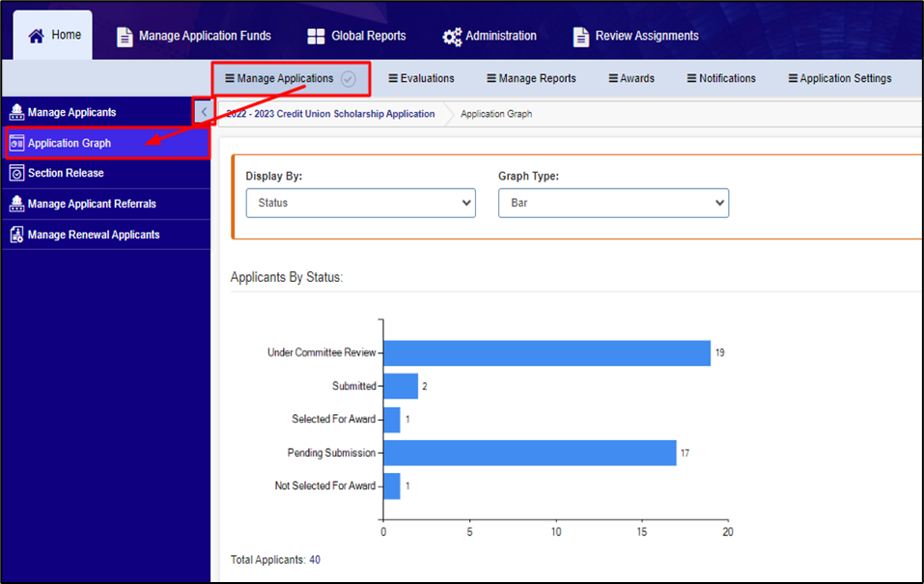Viewport: 924px width, 584px height.
Task: Click the Manage Renewal Applicants icon
Action: click(x=16, y=235)
